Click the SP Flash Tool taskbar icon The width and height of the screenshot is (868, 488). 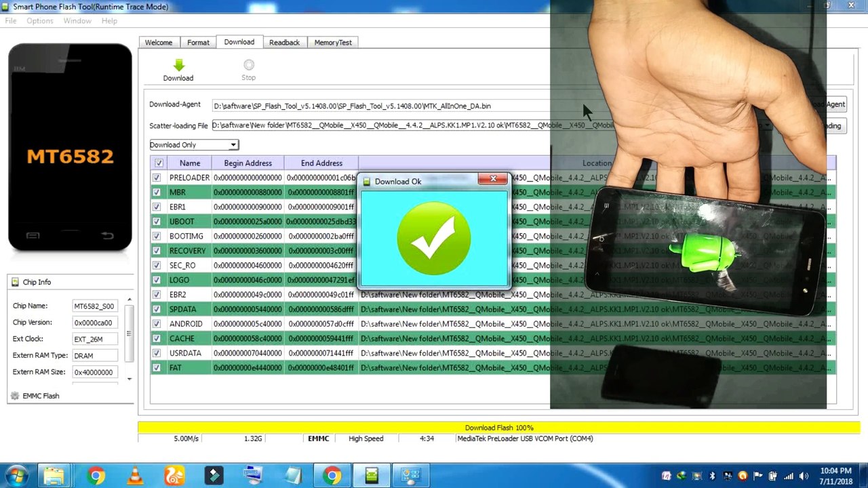[x=372, y=476]
